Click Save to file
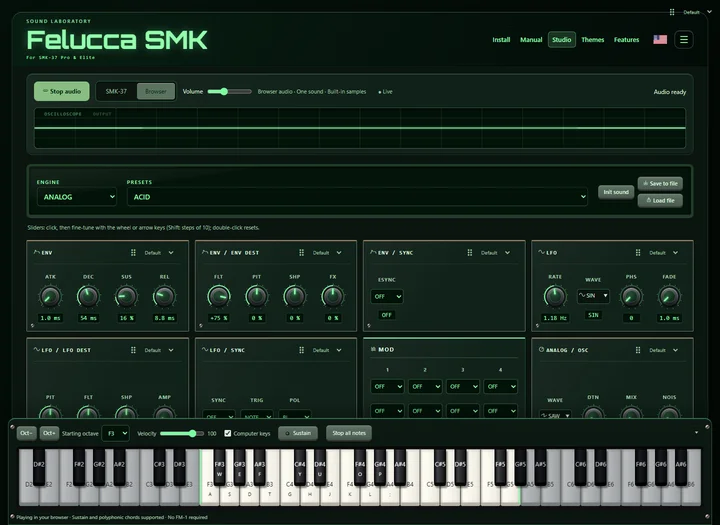 pyautogui.click(x=660, y=184)
